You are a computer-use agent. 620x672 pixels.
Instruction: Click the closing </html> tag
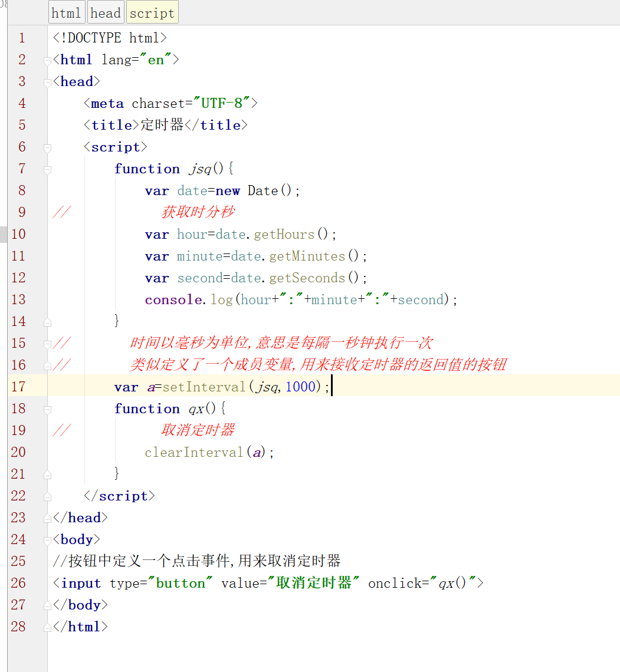(x=80, y=627)
